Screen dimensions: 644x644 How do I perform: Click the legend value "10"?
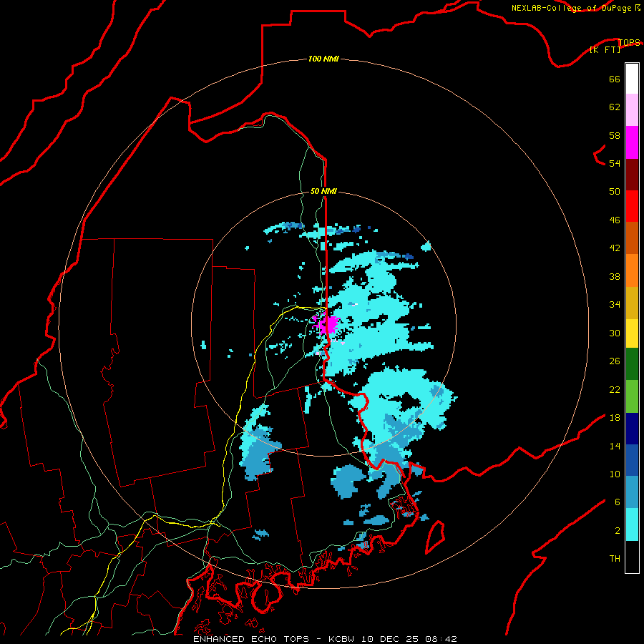(x=615, y=474)
